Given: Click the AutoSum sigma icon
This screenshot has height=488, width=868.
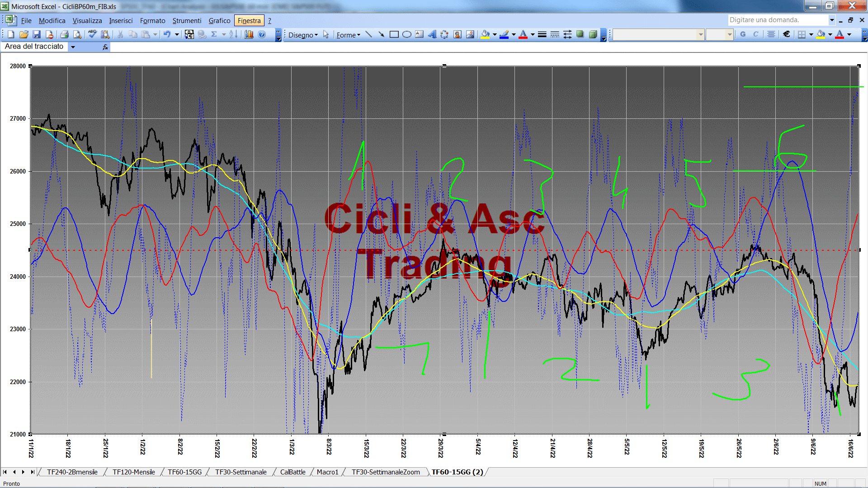Looking at the screenshot, I should 214,34.
